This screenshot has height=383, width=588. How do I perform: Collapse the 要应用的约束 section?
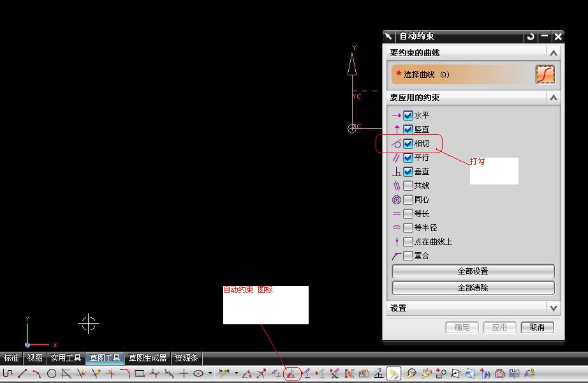(x=554, y=98)
